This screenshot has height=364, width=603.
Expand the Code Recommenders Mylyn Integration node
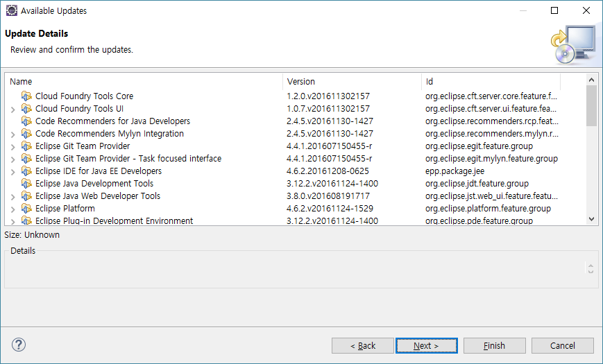pos(12,135)
